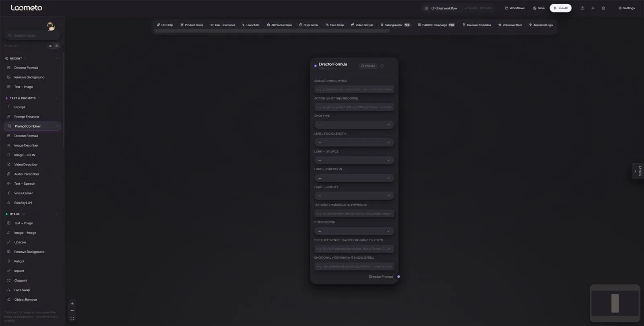This screenshot has height=326, width=644.
Task: Collapse the Recent section
Action: tap(56, 59)
